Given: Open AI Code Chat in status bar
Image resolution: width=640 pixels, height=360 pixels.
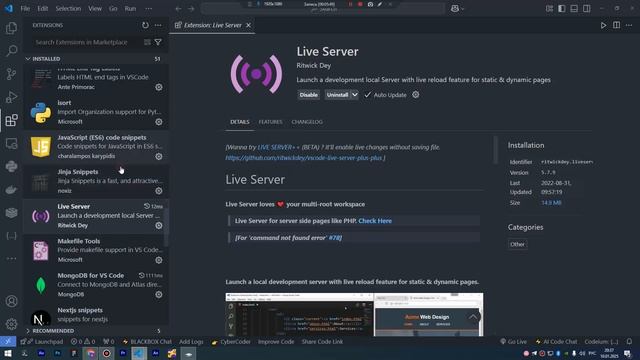Looking at the screenshot, I should click(556, 342).
